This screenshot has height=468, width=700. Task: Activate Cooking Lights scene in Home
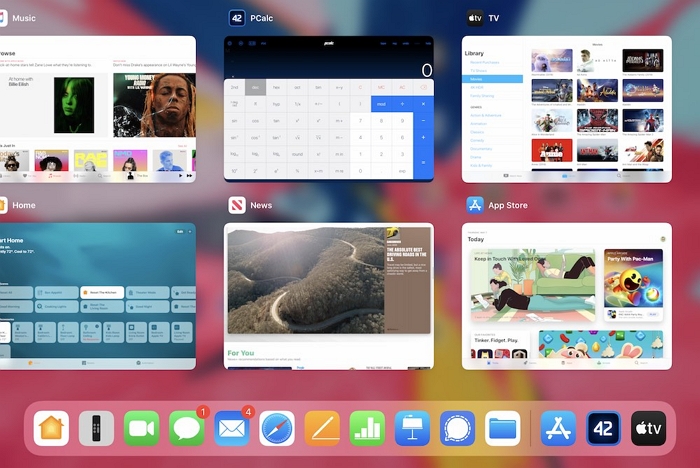tap(56, 306)
